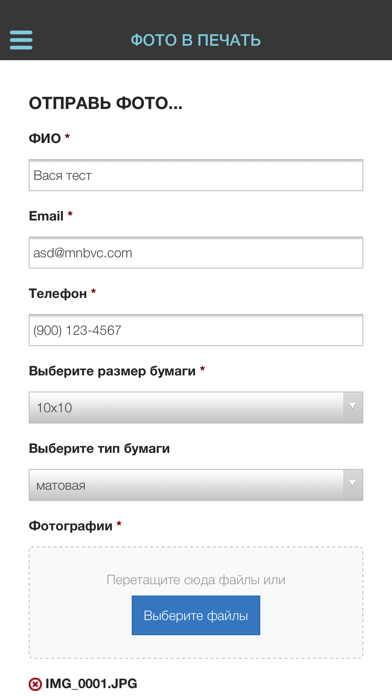Click the Телефон field label
Screen dimensions: 392x696
pos(58,293)
